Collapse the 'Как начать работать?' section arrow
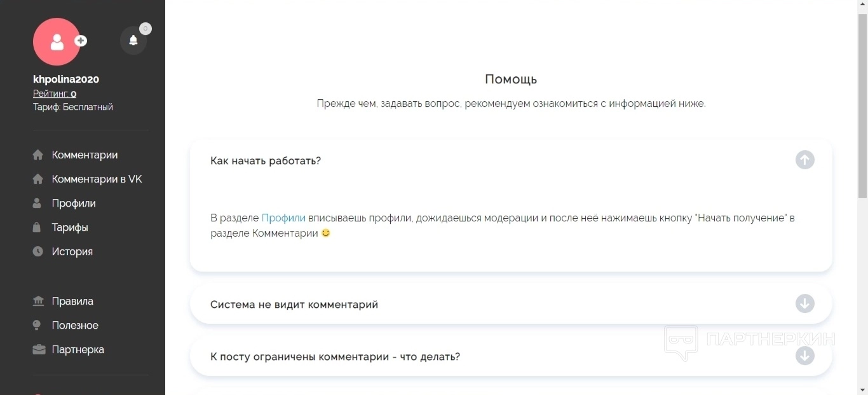868x395 pixels. pyautogui.click(x=804, y=160)
